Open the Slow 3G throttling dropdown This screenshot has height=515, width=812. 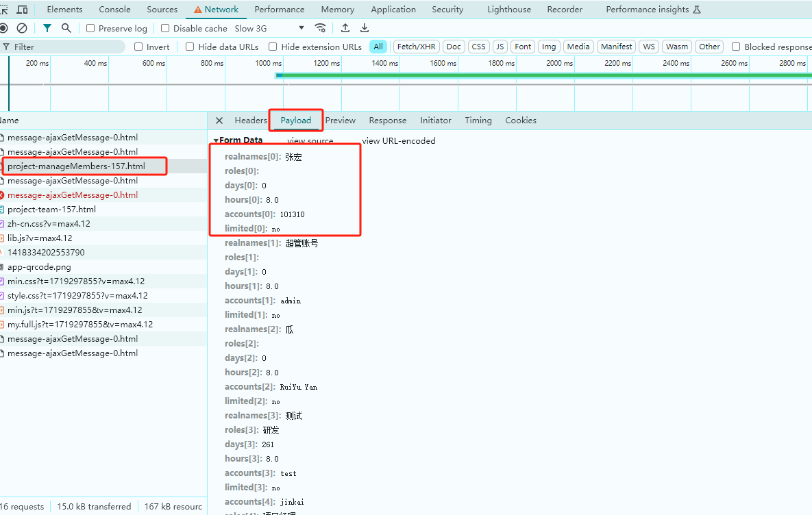pyautogui.click(x=270, y=29)
